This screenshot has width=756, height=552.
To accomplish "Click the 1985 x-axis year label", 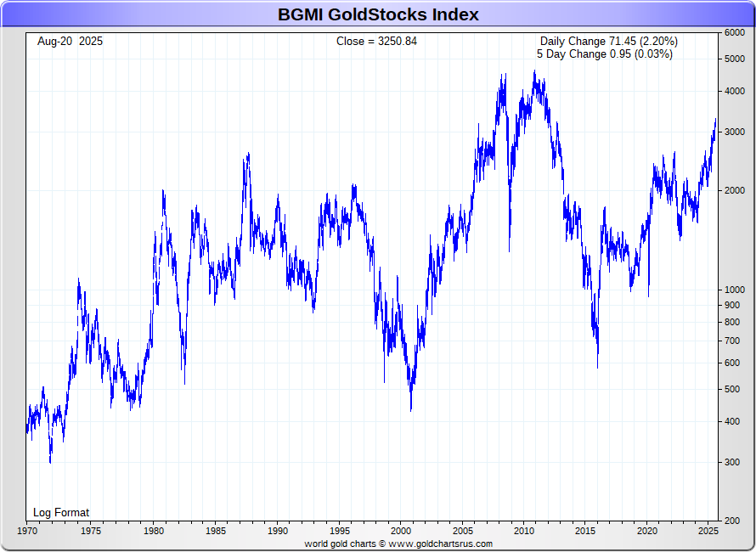I will click(x=215, y=532).
